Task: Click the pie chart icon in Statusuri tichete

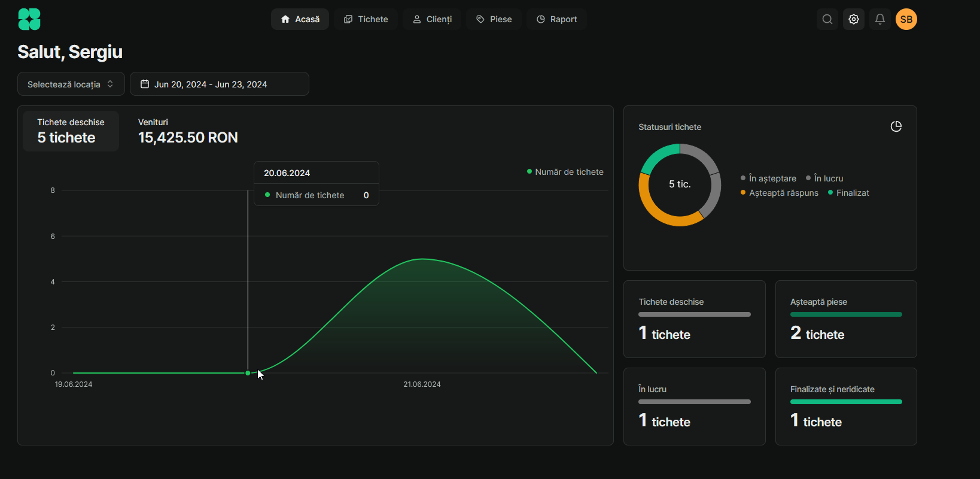Action: 896,126
